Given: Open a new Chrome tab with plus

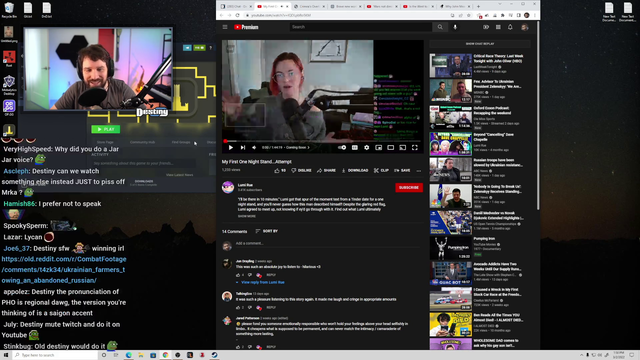Looking at the screenshot, I should click(x=478, y=6).
